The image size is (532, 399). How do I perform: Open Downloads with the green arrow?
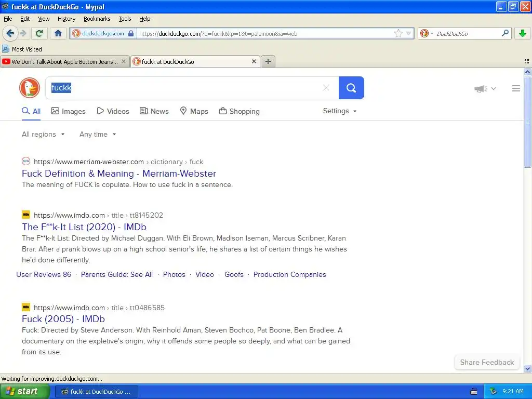click(523, 33)
